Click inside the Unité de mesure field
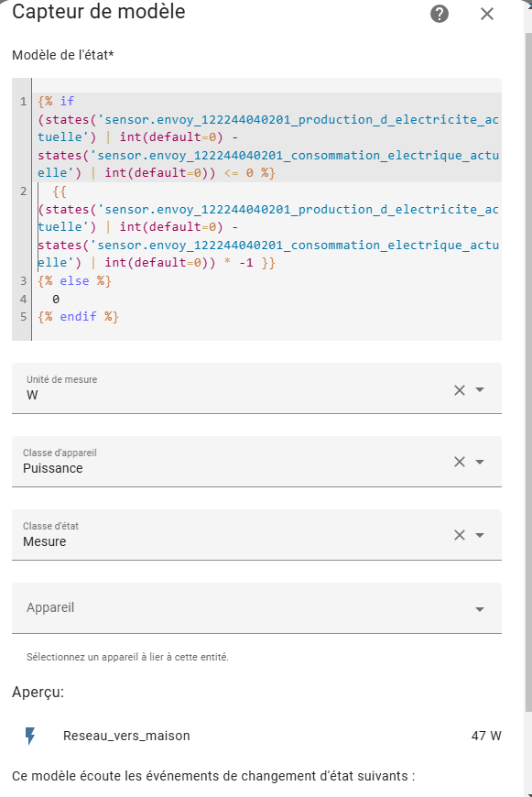This screenshot has height=797, width=532. tap(239, 388)
